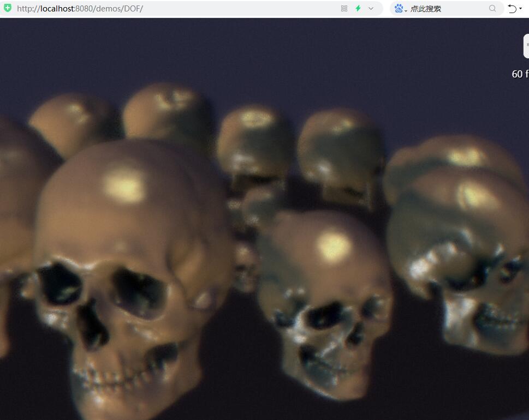
Task: Click the 60 fps counter text
Action: [520, 74]
